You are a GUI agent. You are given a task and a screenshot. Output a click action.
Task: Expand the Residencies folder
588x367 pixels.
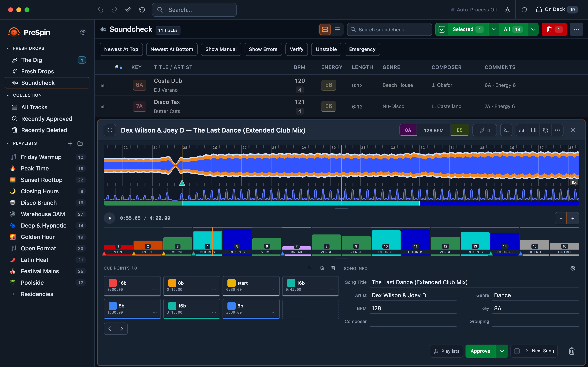coord(13,294)
